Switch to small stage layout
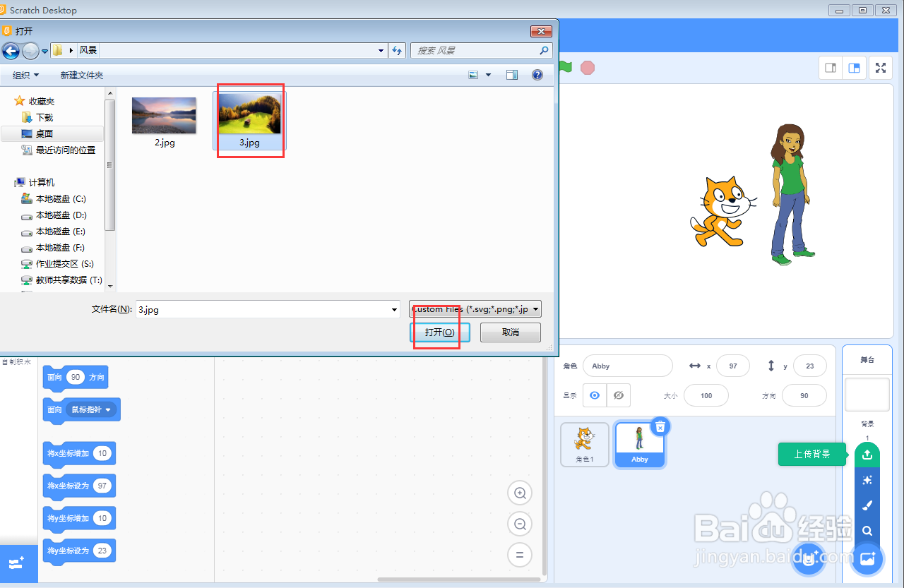 tap(831, 68)
